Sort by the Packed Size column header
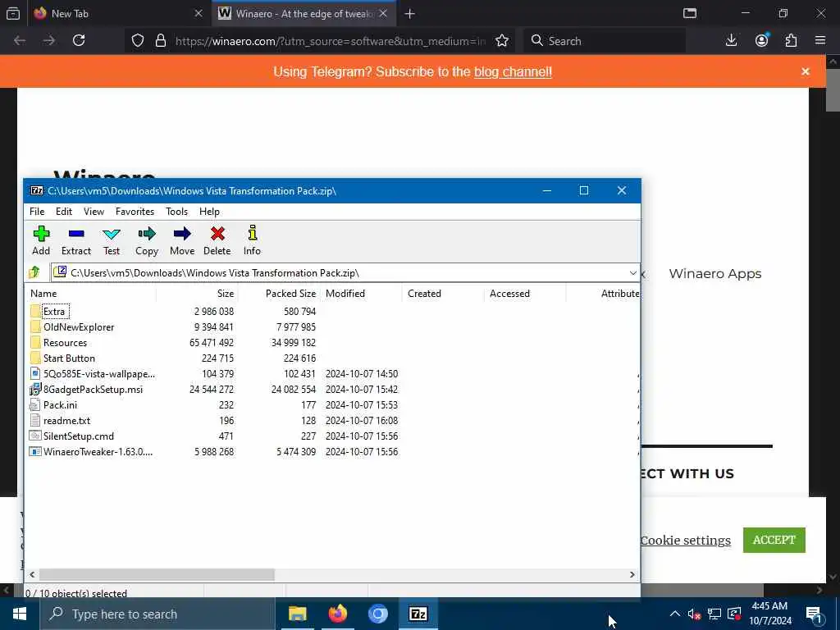This screenshot has width=840, height=630. [279, 294]
